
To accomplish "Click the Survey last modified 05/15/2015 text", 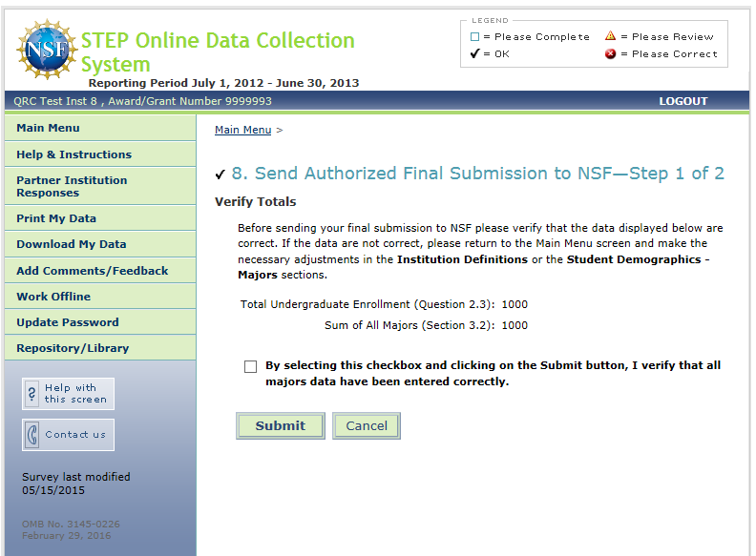I will [76, 484].
